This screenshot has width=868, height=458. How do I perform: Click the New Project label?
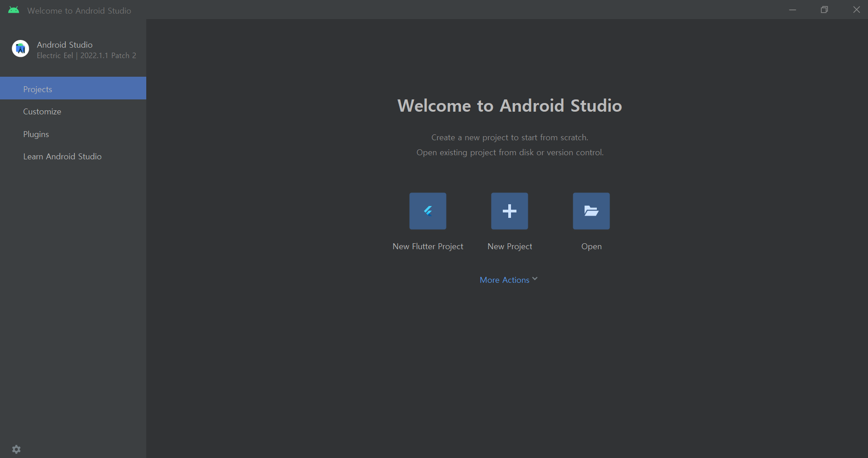click(x=510, y=246)
